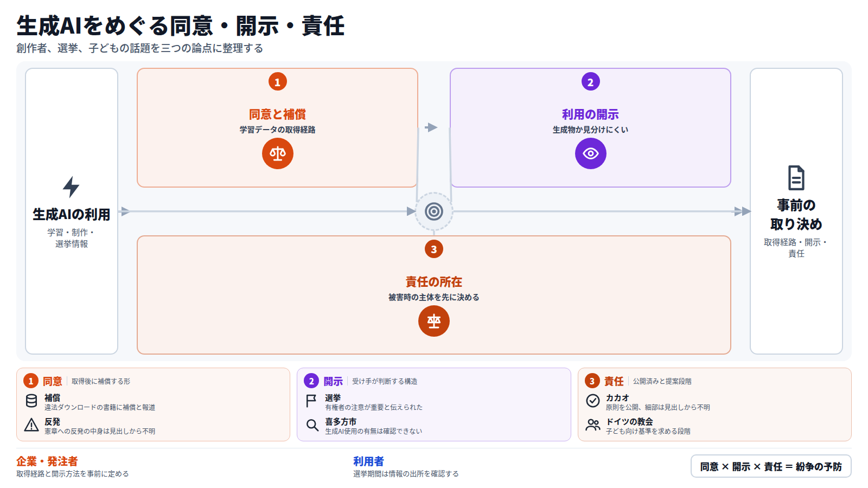The width and height of the screenshot is (868, 488).
Task: Click the subtitle 創作者、選挙、子どもの話題を三つの論点に整理する
Action: point(140,48)
